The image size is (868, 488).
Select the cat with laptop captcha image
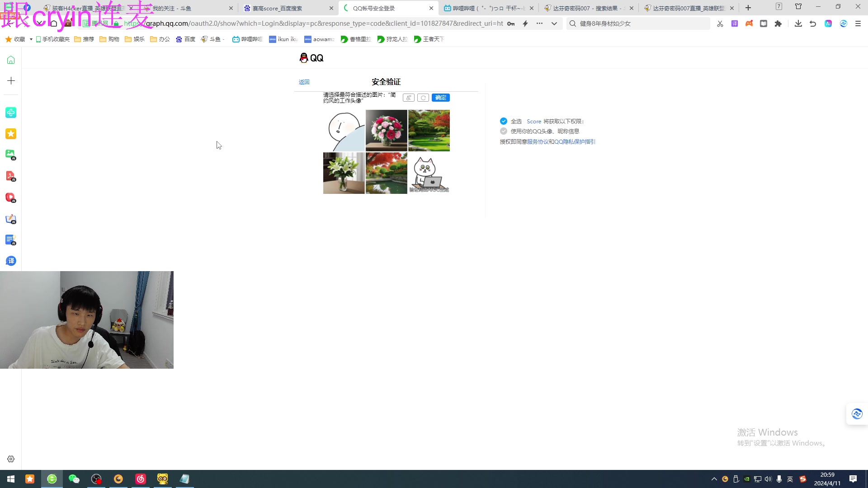(429, 173)
